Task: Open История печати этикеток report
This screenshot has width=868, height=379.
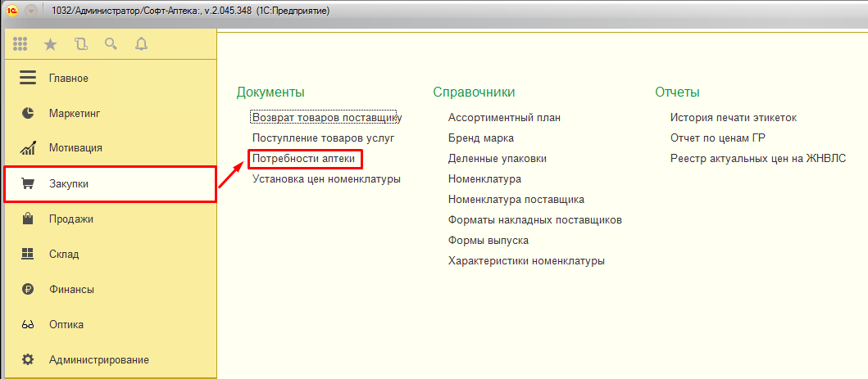Action: 733,117
